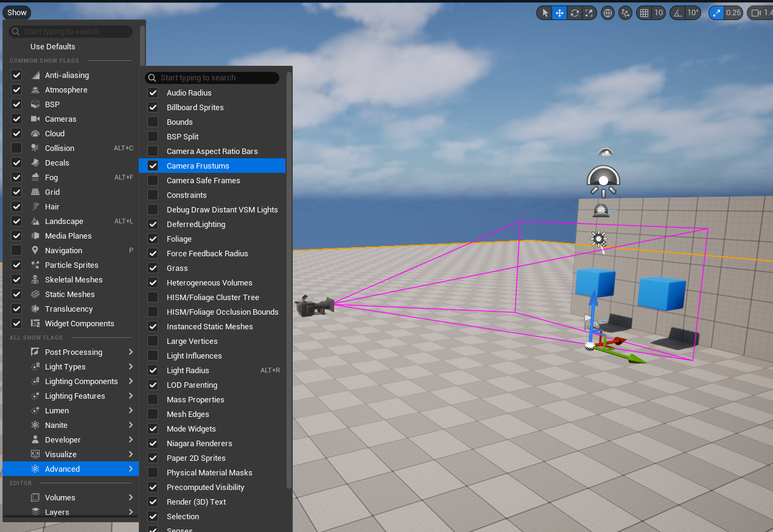Toggle Landscape show flag entry
The height and width of the screenshot is (532, 773).
point(71,221)
